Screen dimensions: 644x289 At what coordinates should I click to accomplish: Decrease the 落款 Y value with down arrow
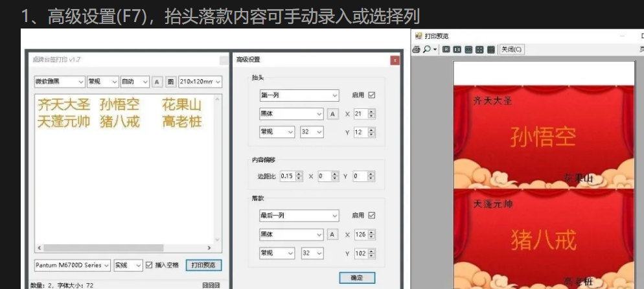coord(372,256)
